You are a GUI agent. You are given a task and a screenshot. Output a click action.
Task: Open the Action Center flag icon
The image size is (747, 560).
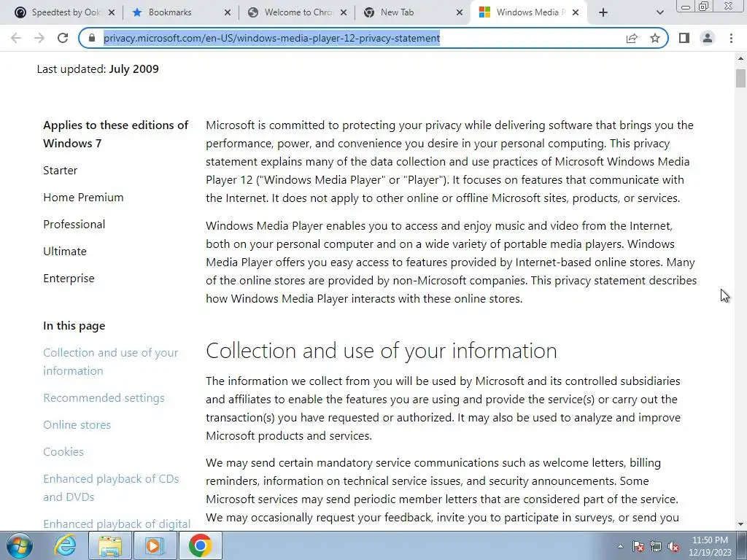[638, 546]
